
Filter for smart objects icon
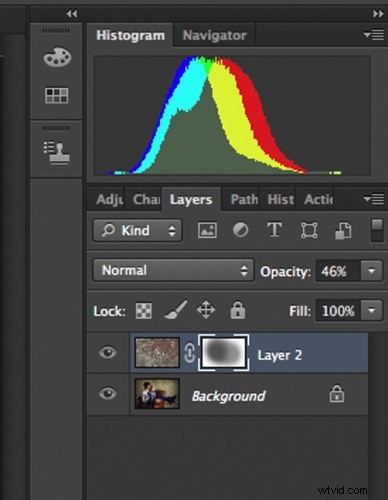pos(343,231)
